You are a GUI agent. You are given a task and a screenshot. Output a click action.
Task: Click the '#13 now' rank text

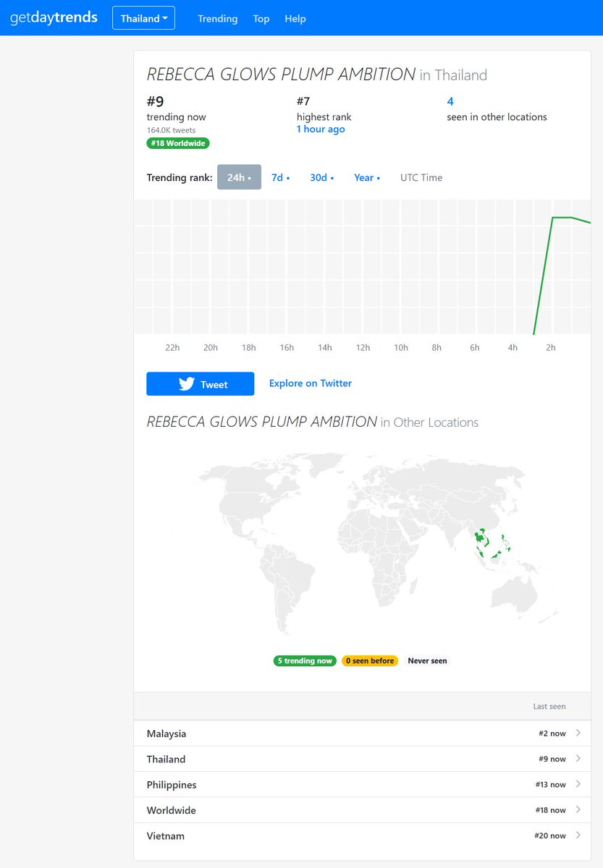pos(551,785)
